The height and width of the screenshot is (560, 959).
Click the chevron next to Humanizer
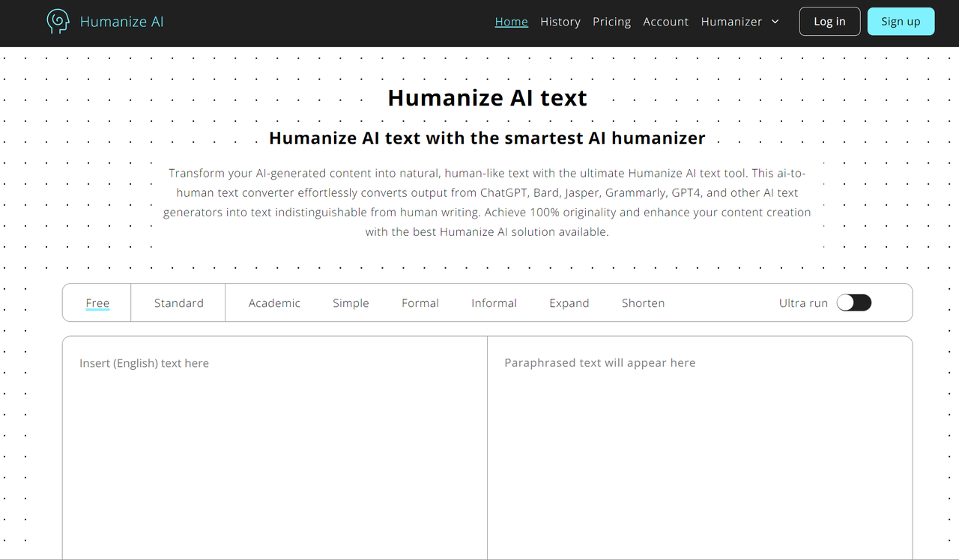pyautogui.click(x=775, y=22)
